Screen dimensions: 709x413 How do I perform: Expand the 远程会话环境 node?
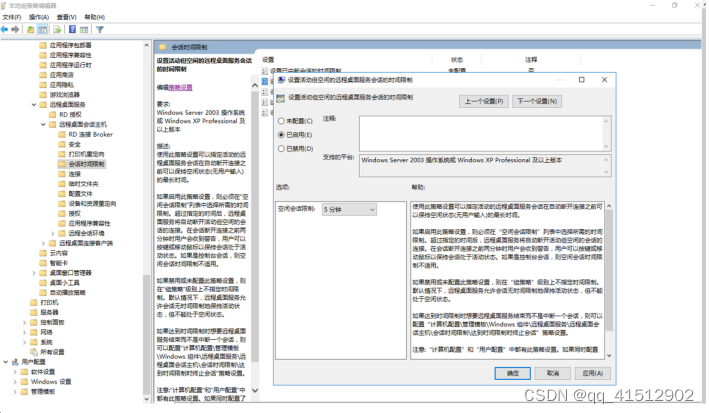pos(53,233)
